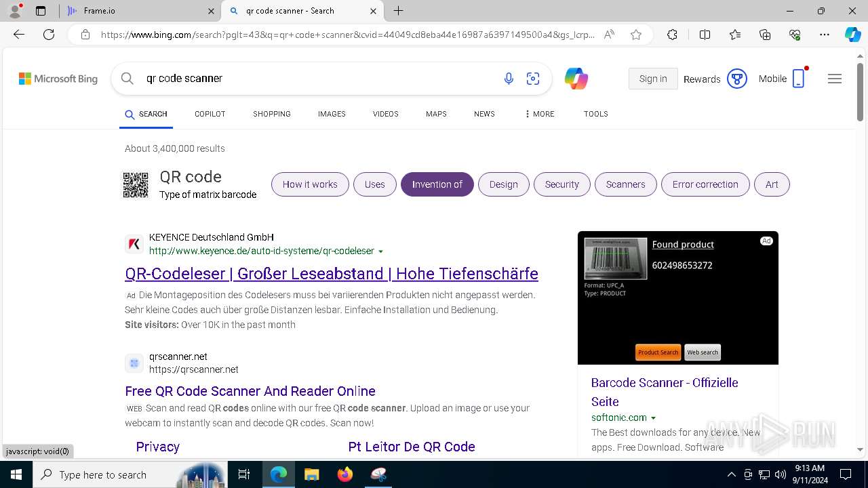The image size is (868, 488).
Task: Search using voice microphone icon
Action: 509,79
